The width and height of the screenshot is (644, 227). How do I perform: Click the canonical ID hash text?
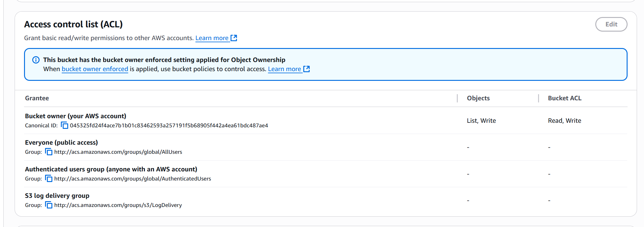(169, 126)
